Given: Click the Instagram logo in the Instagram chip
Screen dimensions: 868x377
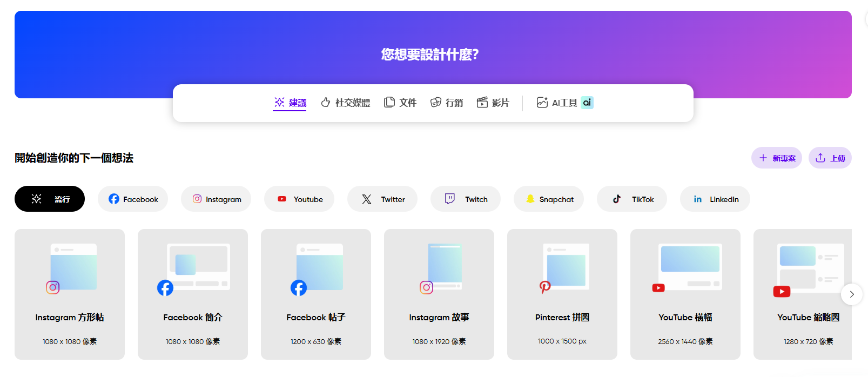Looking at the screenshot, I should 197,199.
